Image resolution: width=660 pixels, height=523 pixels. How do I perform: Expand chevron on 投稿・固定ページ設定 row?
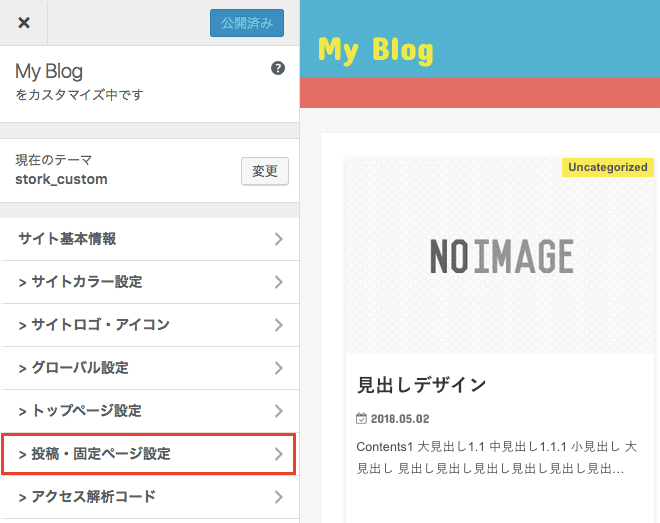278,454
